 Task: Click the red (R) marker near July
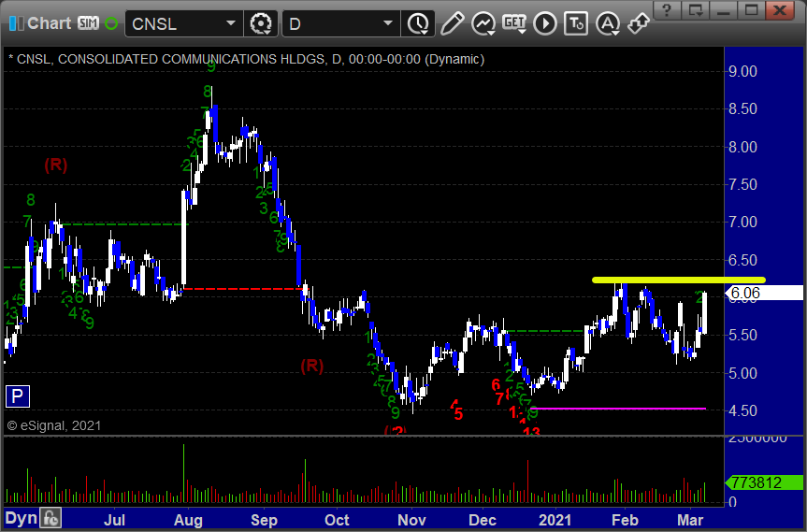point(55,165)
